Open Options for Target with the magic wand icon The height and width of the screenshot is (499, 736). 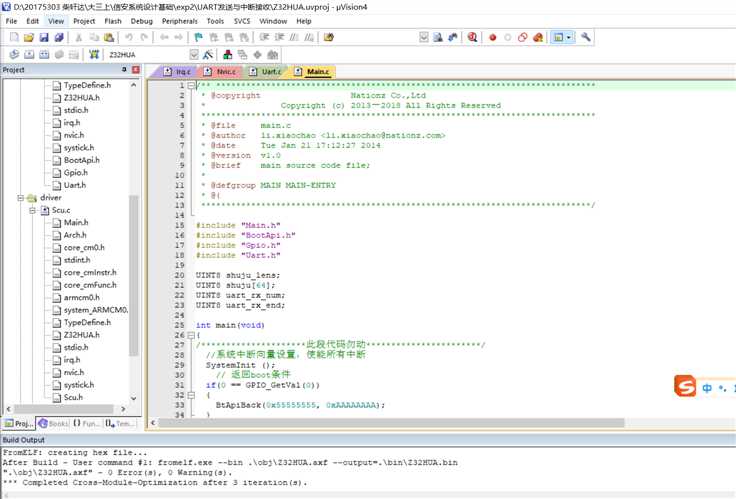coord(208,54)
